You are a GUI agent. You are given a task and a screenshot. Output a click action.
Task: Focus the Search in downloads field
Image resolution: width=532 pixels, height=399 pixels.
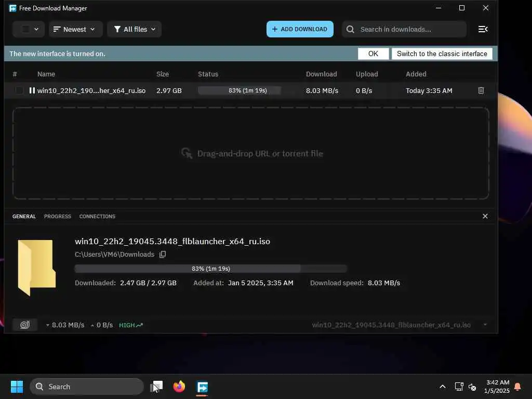[x=404, y=29]
